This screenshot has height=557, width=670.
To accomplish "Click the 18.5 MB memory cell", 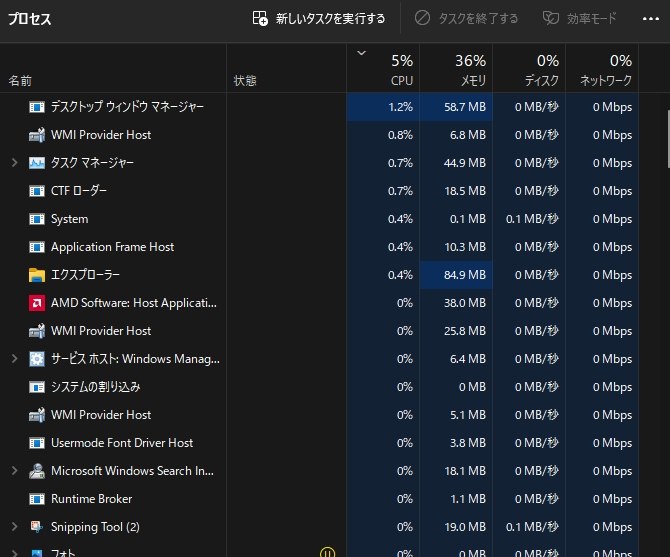I will coord(456,191).
